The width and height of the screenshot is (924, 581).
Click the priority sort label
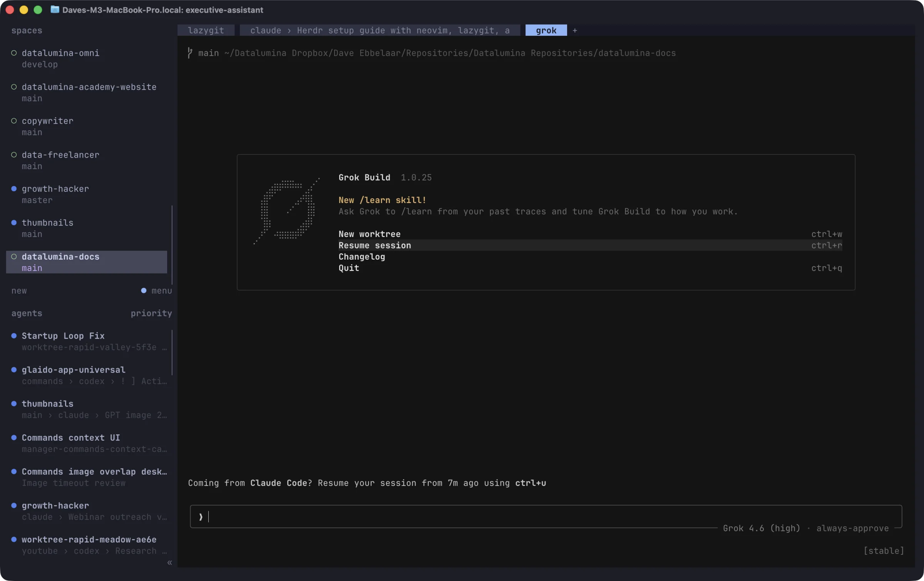[151, 313]
